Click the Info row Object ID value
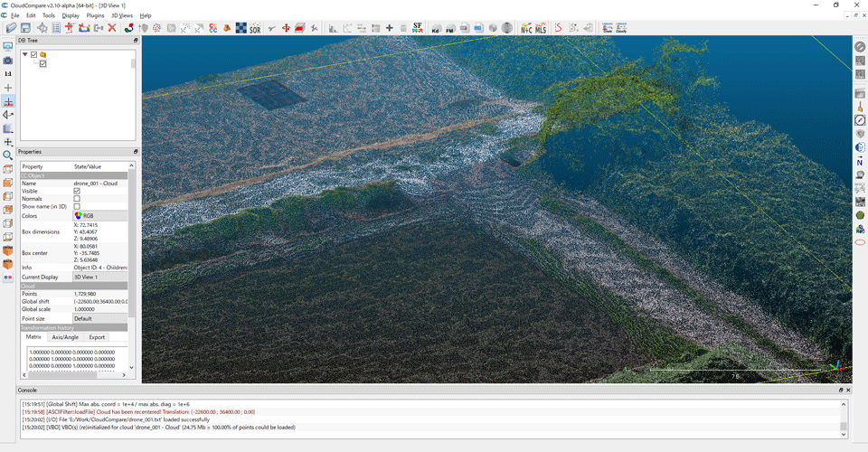The height and width of the screenshot is (452, 868). pos(100,268)
